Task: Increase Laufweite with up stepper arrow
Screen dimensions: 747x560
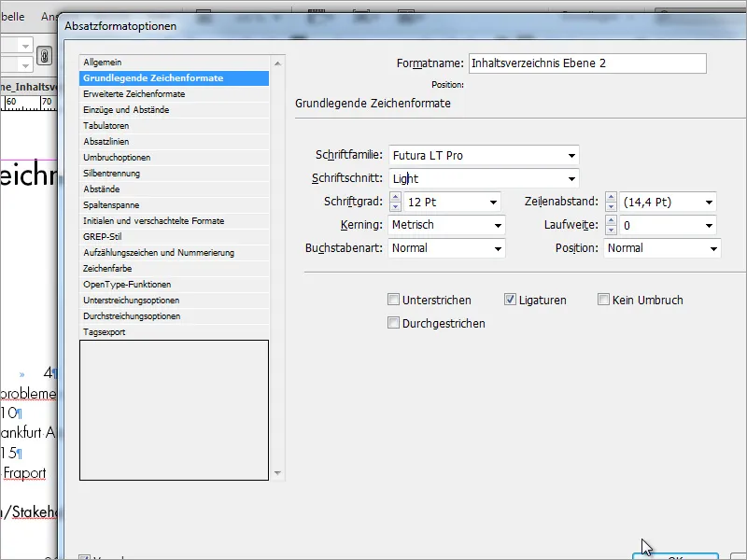Action: point(611,220)
